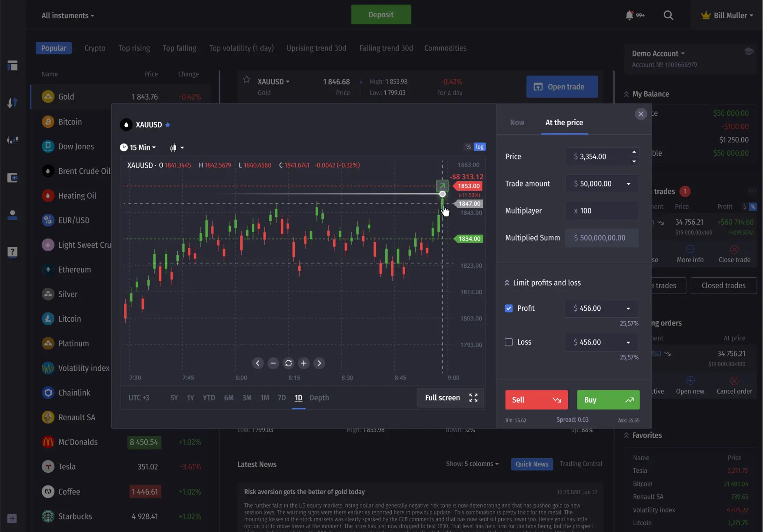Open the Show: 5 columns dropdown
The image size is (763, 532).
(472, 464)
